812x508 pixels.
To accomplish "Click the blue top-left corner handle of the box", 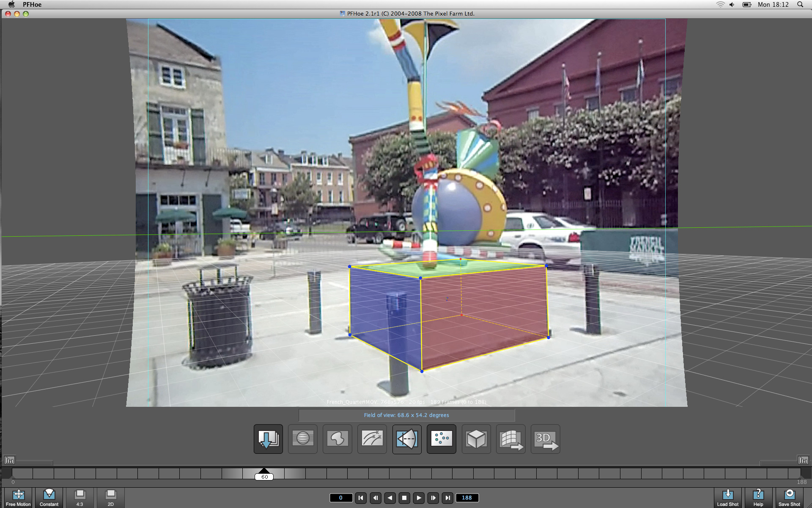I will (349, 266).
